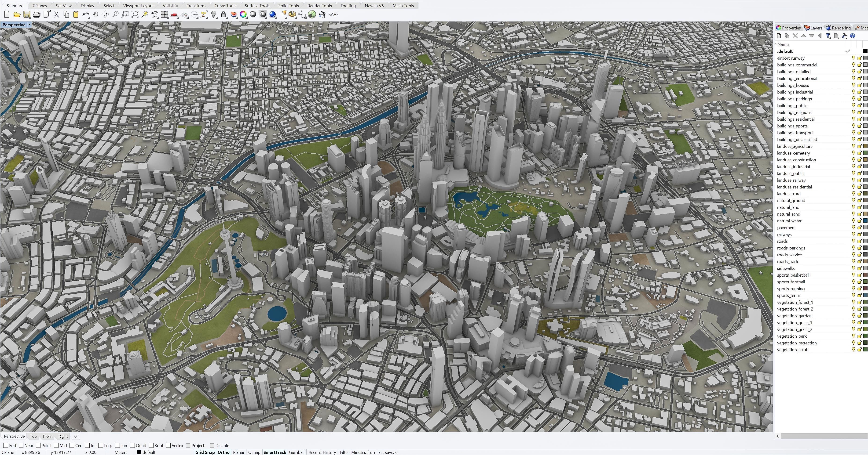Toggle visibility bulb of airport_runway layer

pos(853,58)
